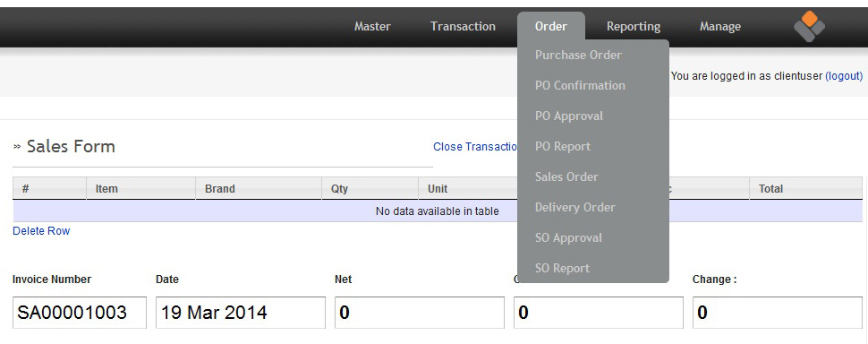Select PO Approval menu entry
868x344 pixels.
[x=569, y=116]
